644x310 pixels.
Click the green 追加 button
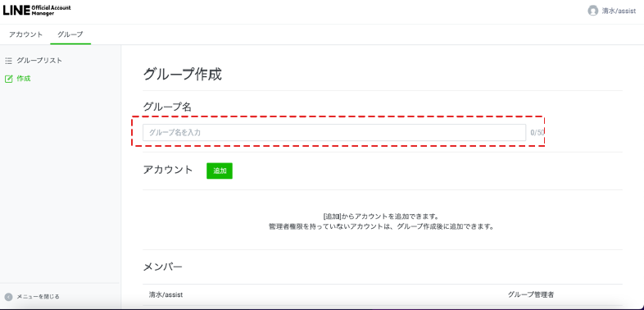click(x=220, y=171)
